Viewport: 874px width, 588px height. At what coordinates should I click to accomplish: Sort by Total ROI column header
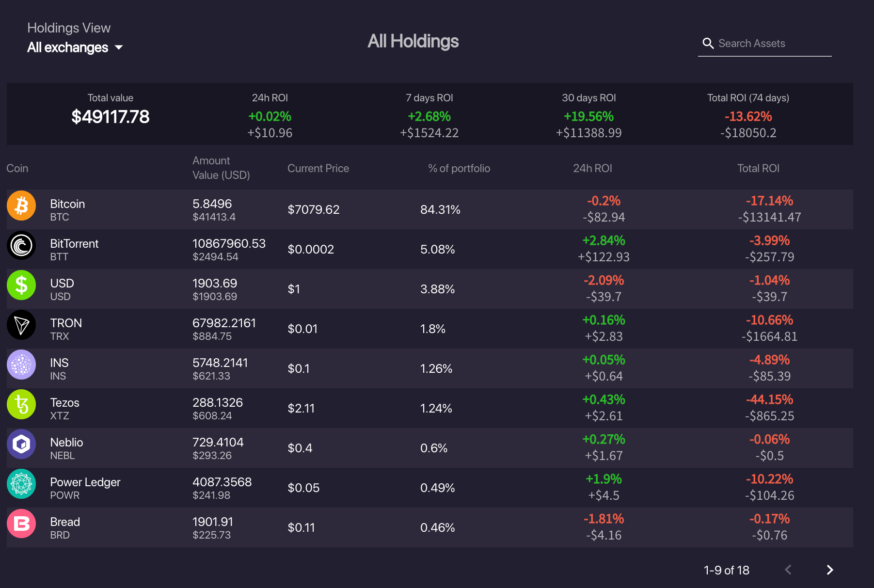[x=758, y=168]
